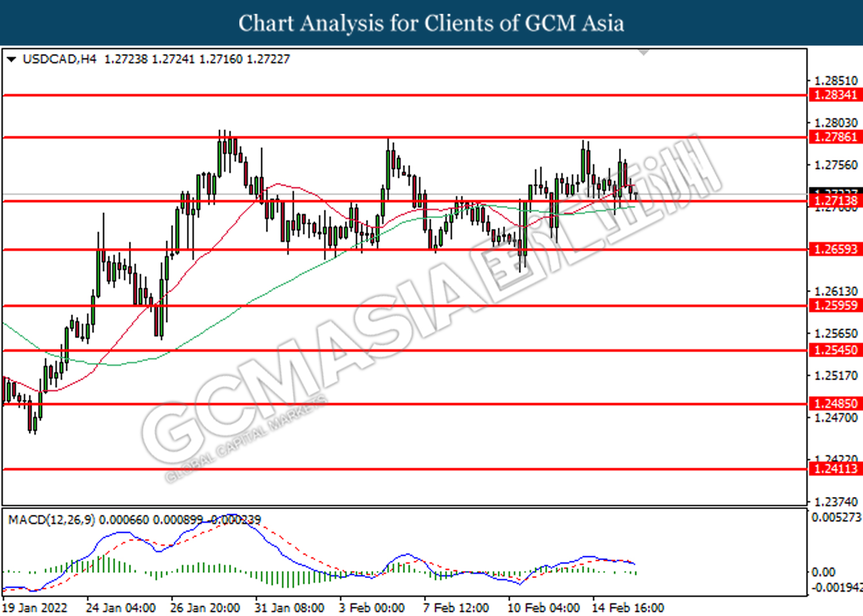Select the red 1.25450 price level label
Viewport: 863px width, 616px height.
tap(836, 350)
